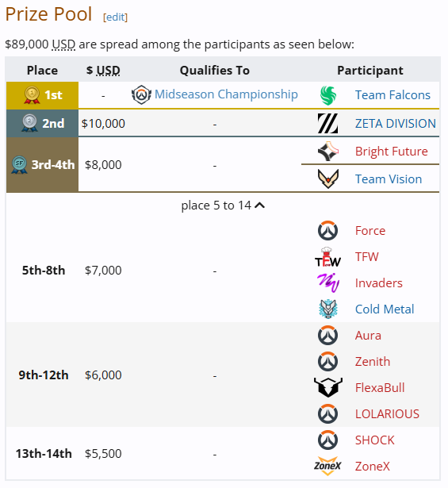
Task: Click the purple Invaders logo
Action: click(328, 283)
